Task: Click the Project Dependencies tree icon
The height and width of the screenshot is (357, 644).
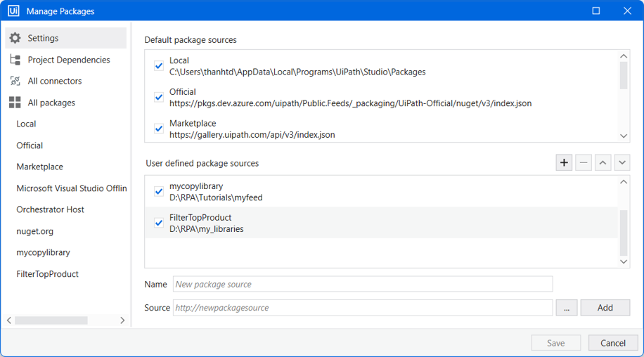Action: (15, 60)
